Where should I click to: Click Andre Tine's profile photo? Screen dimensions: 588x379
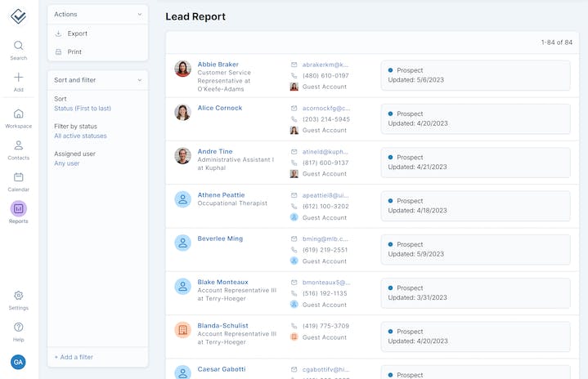182,156
